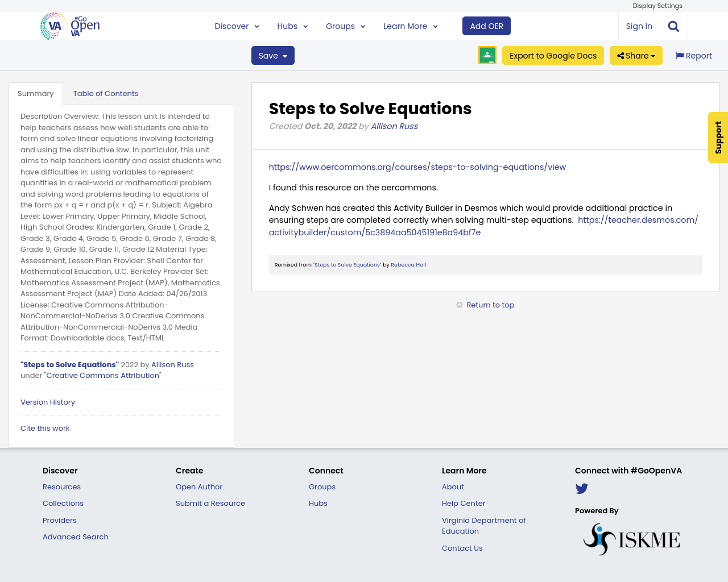Open the Version History link

[47, 402]
